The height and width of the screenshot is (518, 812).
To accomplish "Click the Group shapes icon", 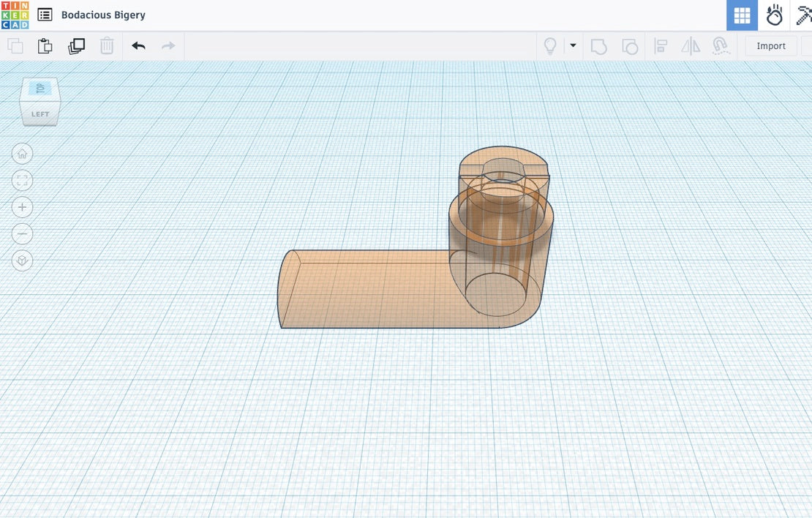I will coord(598,46).
